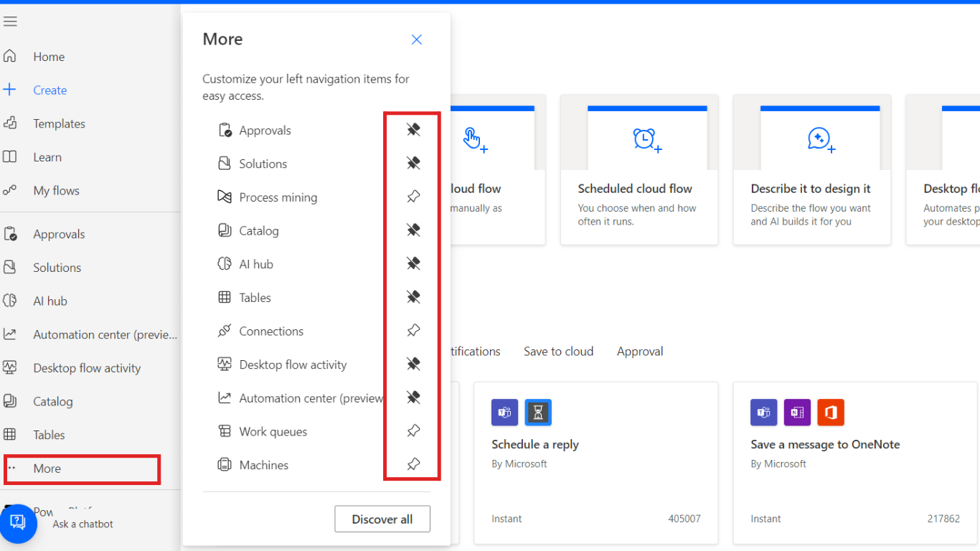Image resolution: width=980 pixels, height=551 pixels.
Task: Unpin AI hub in the More panel
Action: [413, 264]
